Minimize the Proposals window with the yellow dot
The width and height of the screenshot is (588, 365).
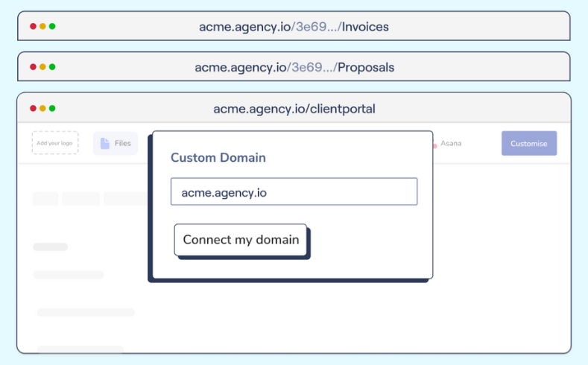[42, 67]
